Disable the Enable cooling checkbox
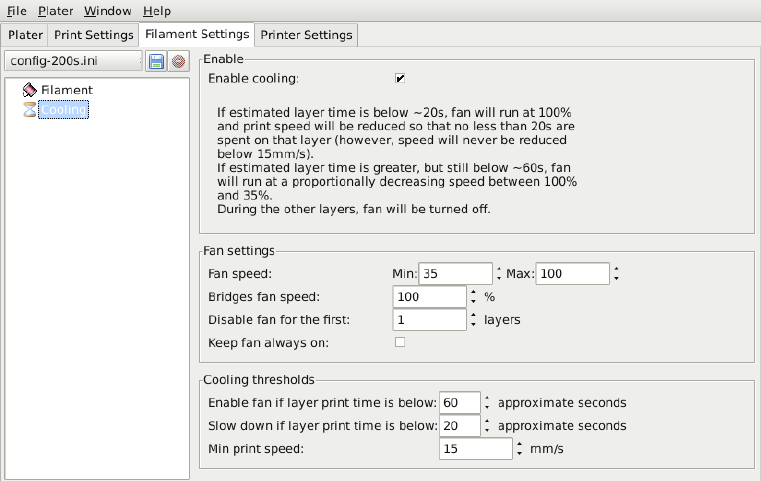 (x=400, y=78)
